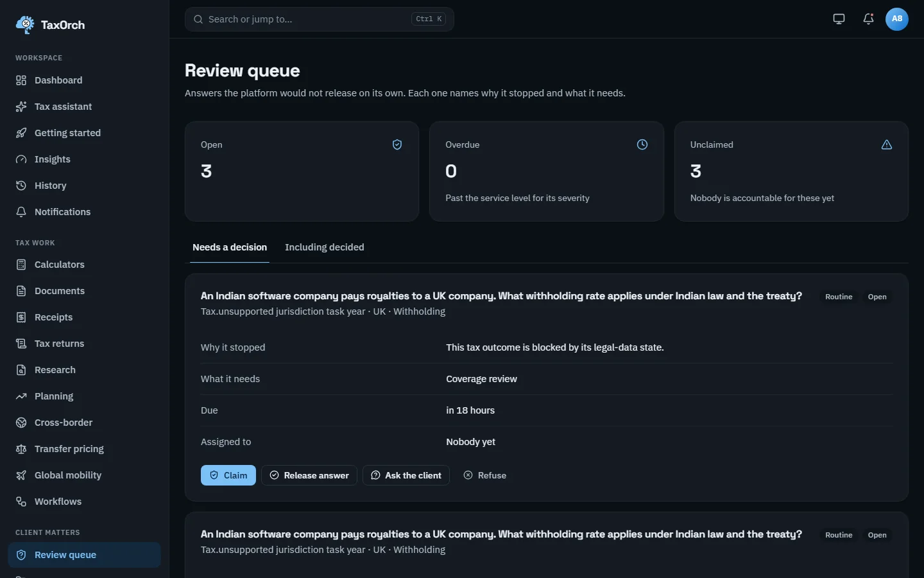
Task: Click the Insights gauge icon
Action: pyautogui.click(x=21, y=159)
